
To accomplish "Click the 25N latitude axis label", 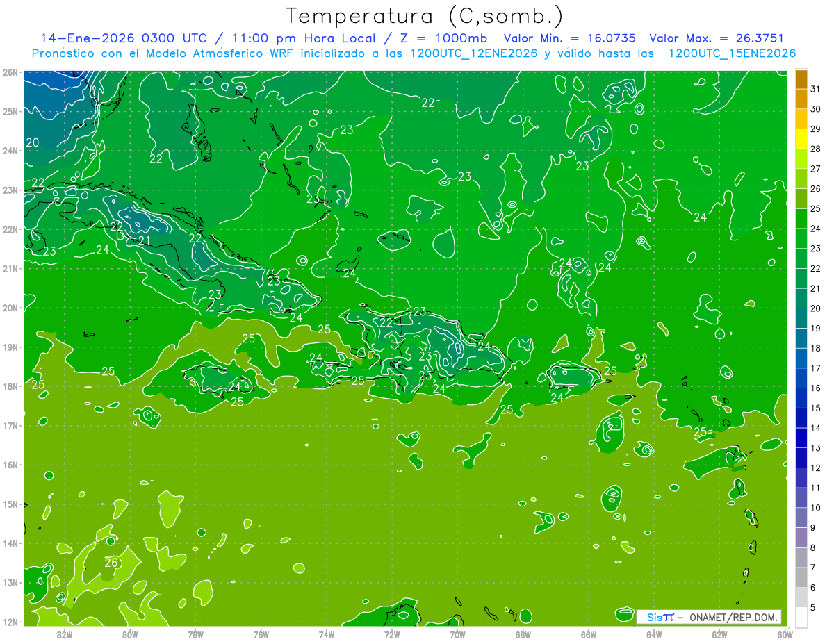I will click(x=10, y=111).
